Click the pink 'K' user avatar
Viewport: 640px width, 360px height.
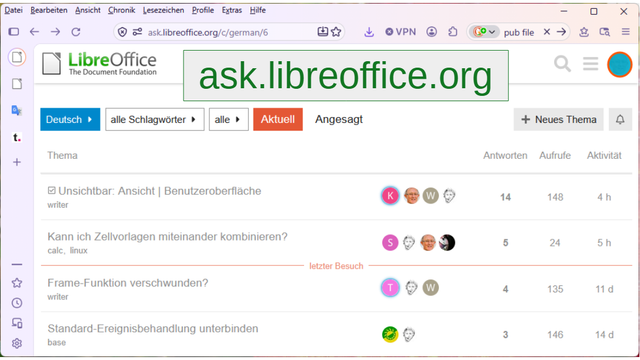point(390,196)
